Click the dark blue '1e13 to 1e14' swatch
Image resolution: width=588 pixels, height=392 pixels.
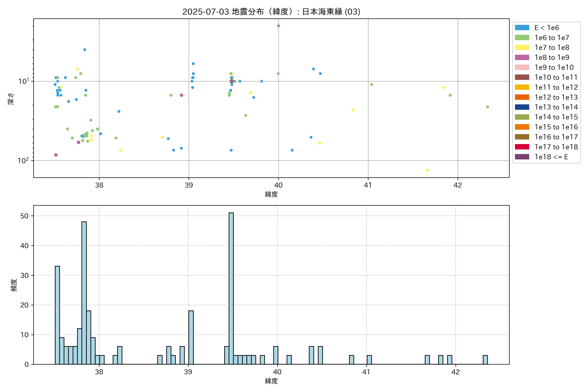pyautogui.click(x=522, y=107)
